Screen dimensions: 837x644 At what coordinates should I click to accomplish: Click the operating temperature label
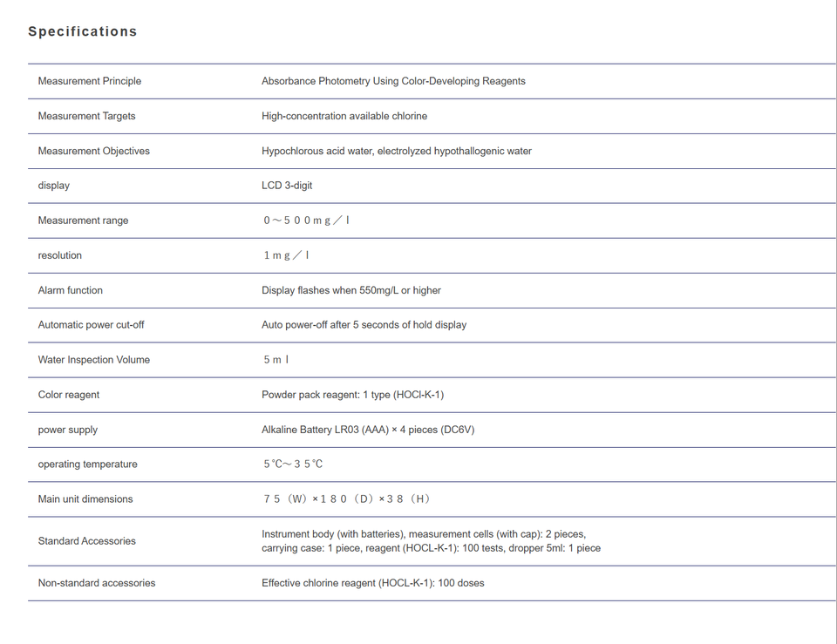[87, 464]
